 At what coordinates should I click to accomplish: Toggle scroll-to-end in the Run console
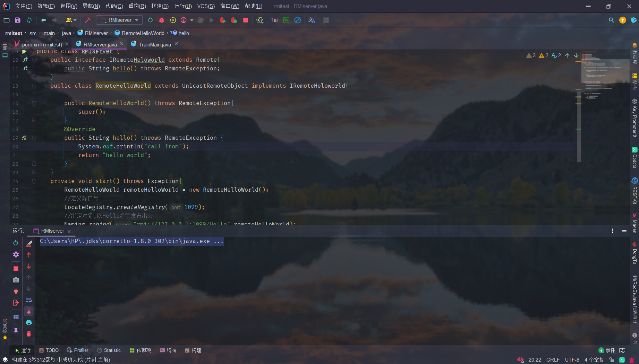(x=29, y=311)
